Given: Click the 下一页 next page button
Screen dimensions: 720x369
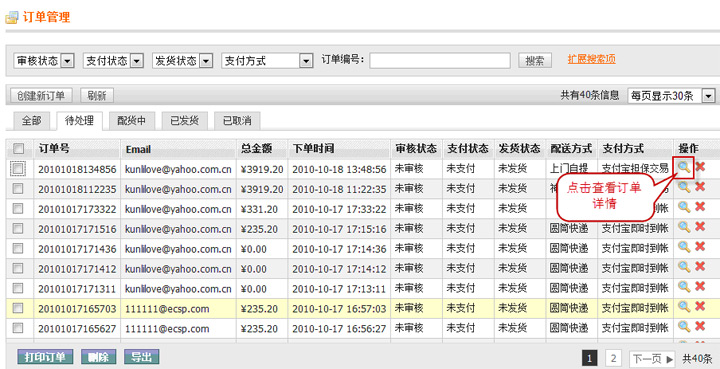Looking at the screenshot, I should (652, 358).
